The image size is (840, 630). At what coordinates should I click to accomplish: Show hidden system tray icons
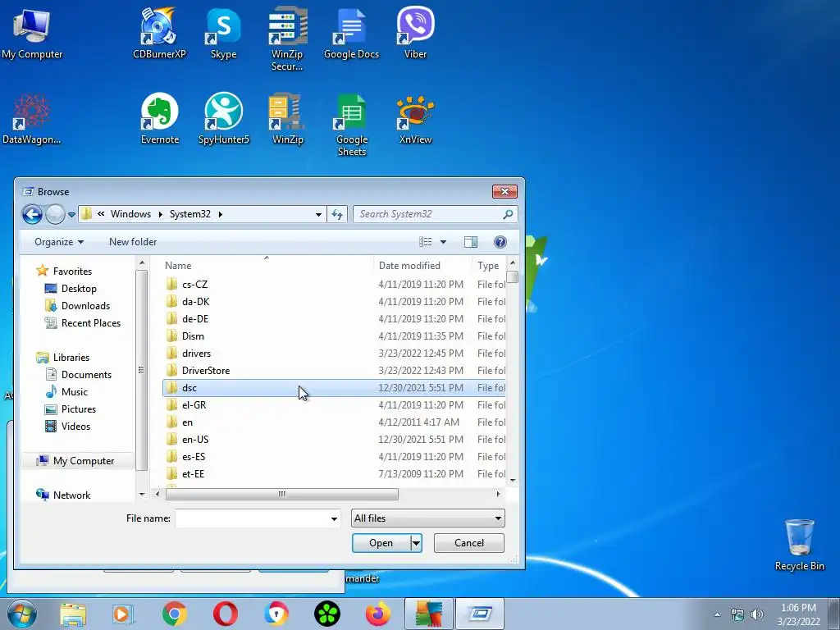[x=717, y=615]
